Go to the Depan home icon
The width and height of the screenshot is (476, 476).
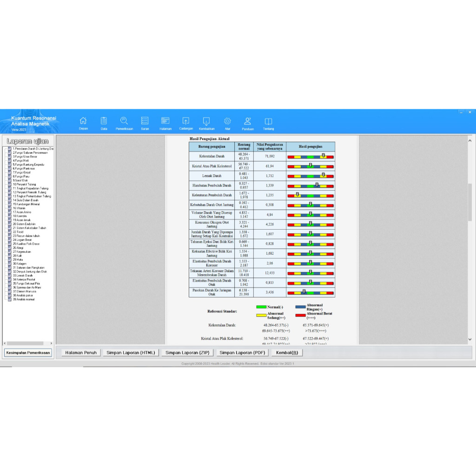pyautogui.click(x=83, y=121)
